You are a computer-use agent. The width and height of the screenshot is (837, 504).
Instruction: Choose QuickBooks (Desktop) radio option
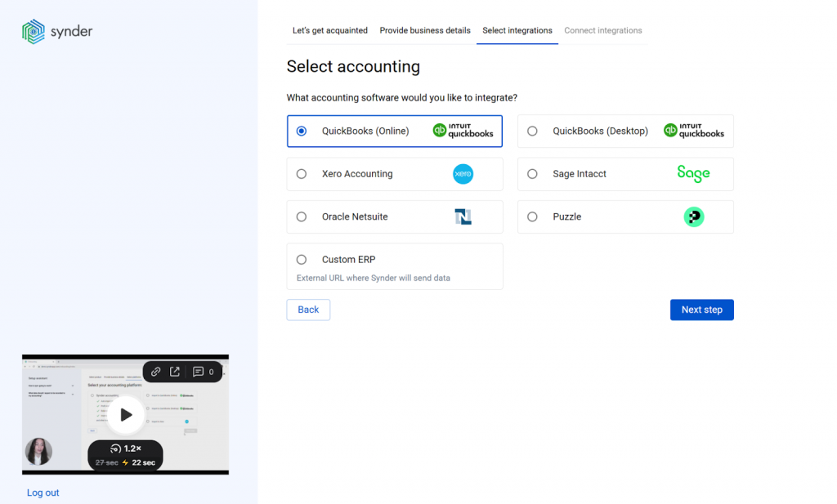coord(532,131)
